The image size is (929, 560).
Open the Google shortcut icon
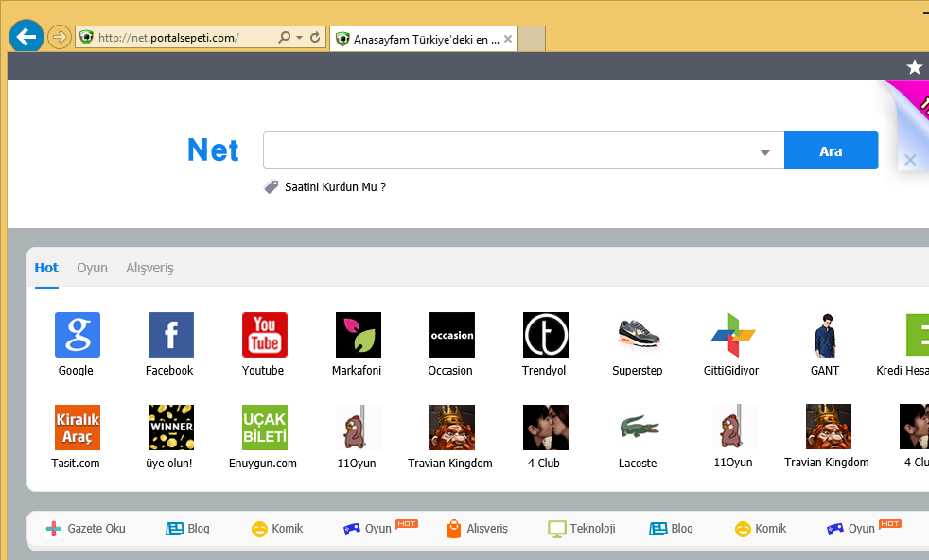[x=77, y=335]
